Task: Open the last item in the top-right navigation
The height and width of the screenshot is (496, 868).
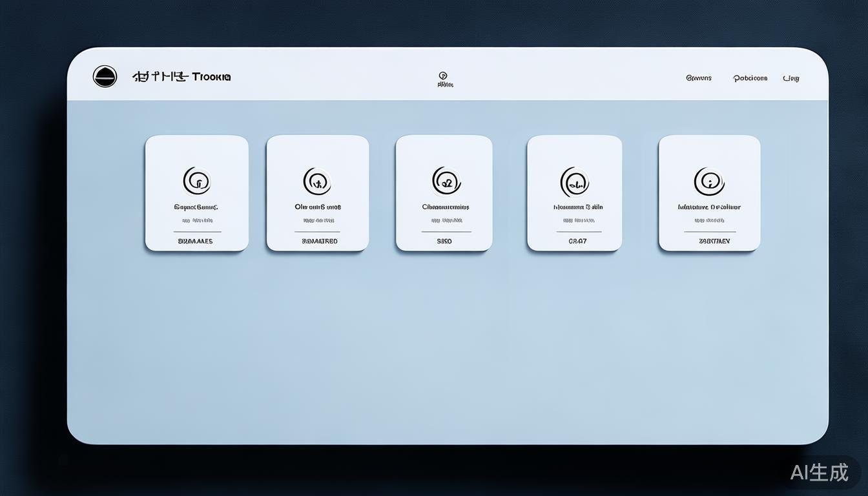Action: (791, 78)
